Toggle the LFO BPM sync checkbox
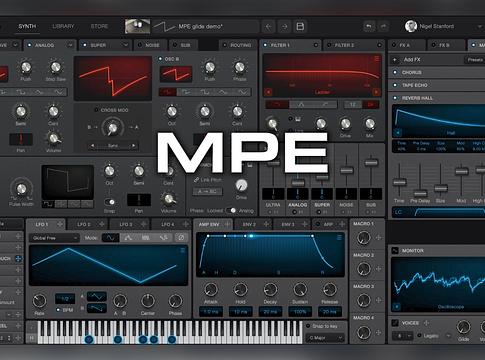The height and width of the screenshot is (360, 485). pyautogui.click(x=58, y=310)
